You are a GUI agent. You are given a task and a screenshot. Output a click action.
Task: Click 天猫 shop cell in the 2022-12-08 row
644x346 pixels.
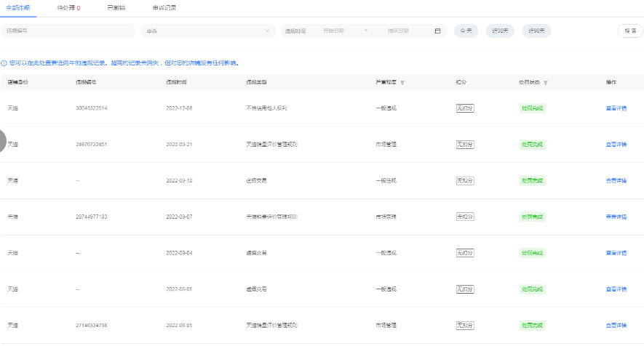point(12,108)
